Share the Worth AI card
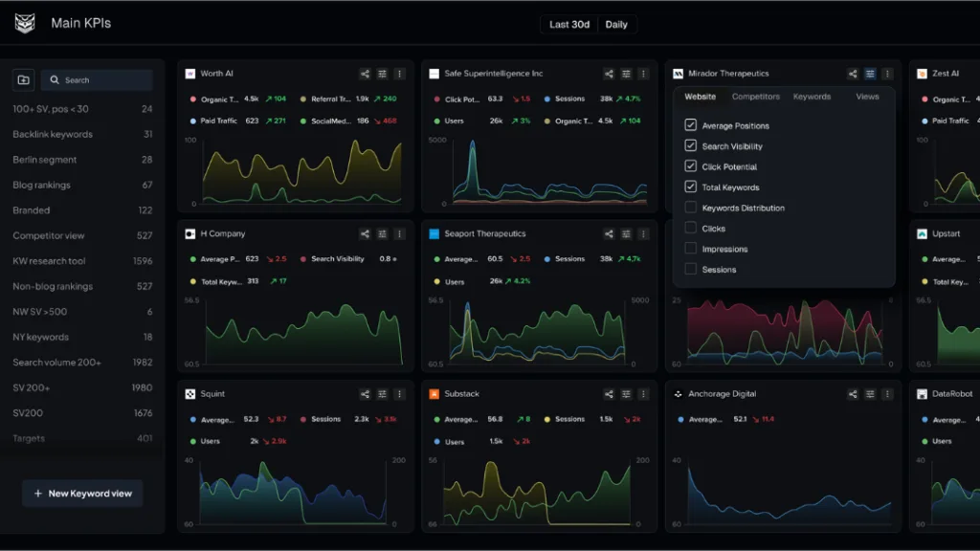 click(365, 74)
